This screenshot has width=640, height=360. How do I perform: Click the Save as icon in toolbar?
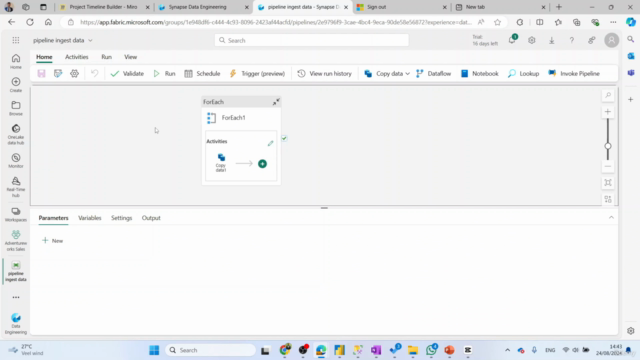(x=58, y=73)
